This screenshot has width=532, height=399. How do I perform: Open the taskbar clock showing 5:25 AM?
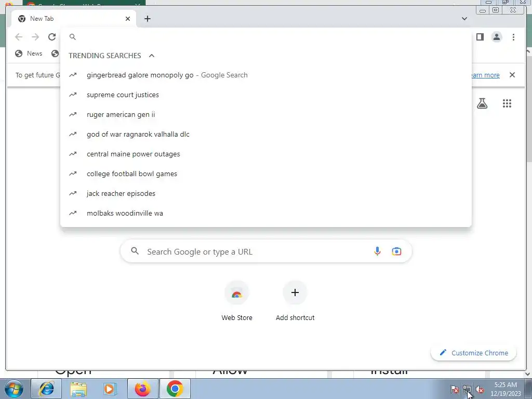tap(506, 389)
